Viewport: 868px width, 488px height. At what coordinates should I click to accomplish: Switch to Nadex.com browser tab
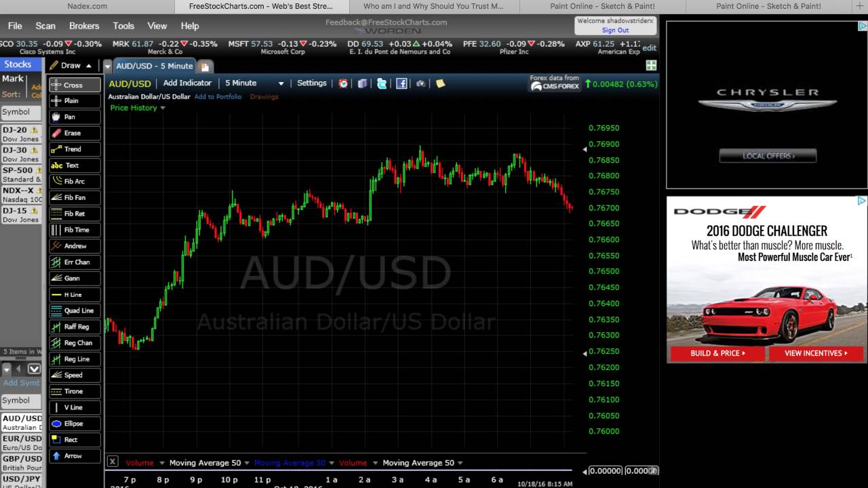coord(87,6)
